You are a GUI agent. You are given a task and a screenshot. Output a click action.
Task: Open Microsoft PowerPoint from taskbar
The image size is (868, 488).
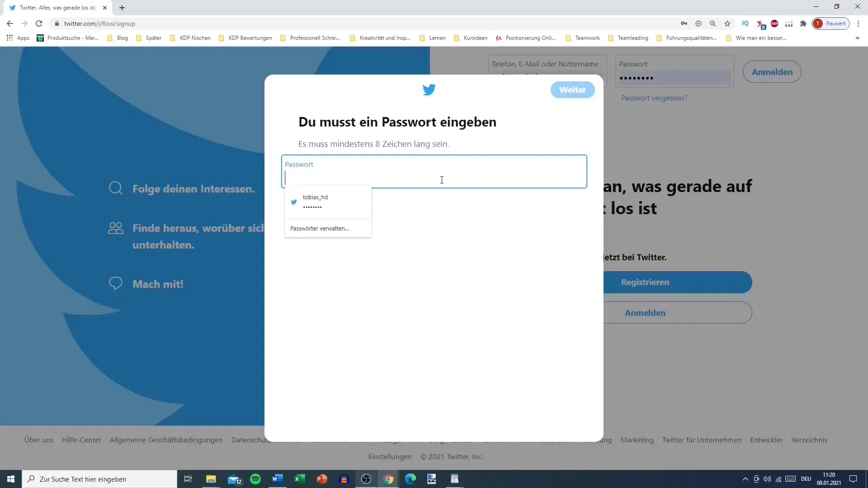pos(321,479)
